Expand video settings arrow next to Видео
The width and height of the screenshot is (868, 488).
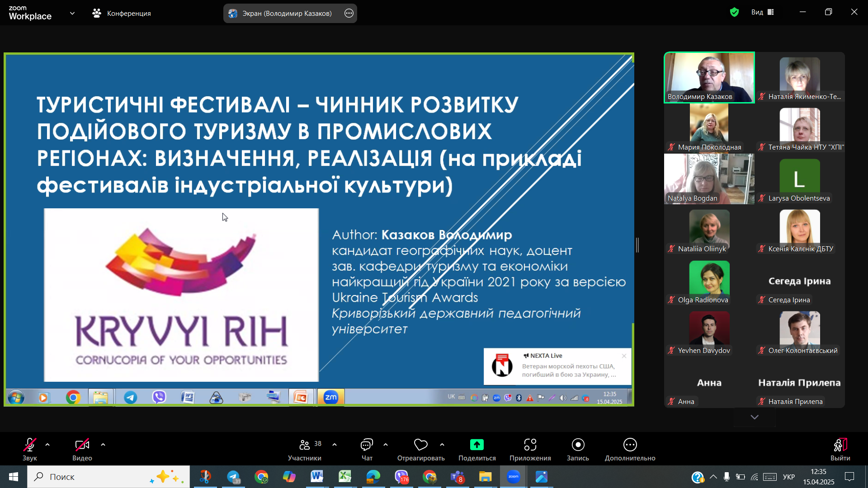click(x=103, y=445)
